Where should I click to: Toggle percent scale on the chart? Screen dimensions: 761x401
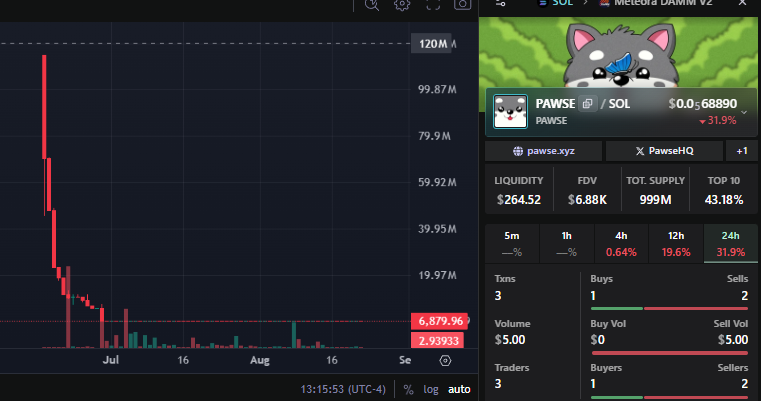(x=408, y=389)
